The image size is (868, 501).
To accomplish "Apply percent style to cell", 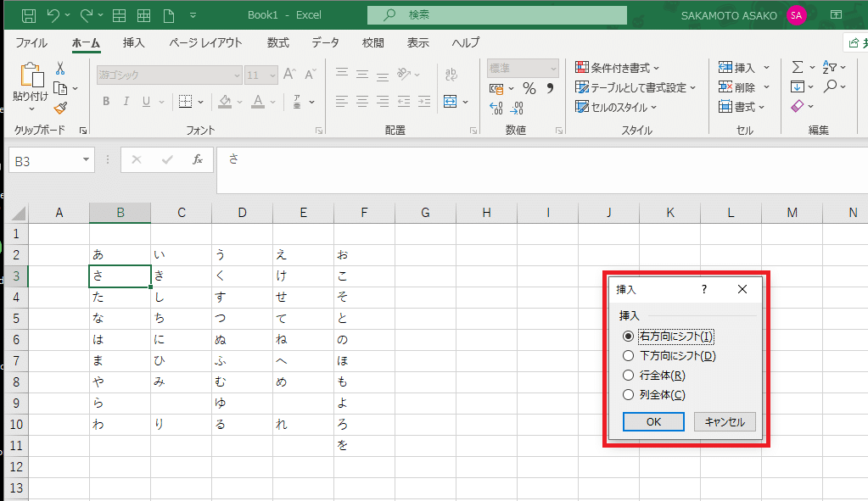I will coord(529,88).
